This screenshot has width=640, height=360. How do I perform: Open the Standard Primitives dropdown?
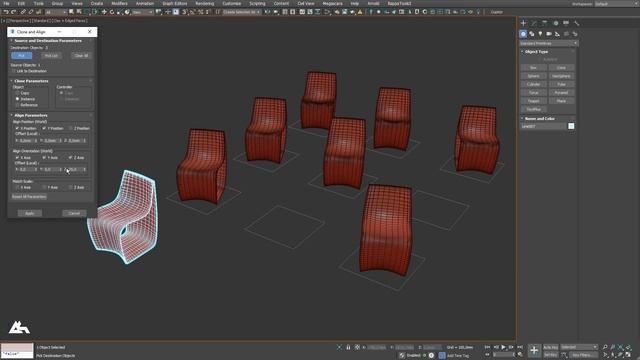549,43
